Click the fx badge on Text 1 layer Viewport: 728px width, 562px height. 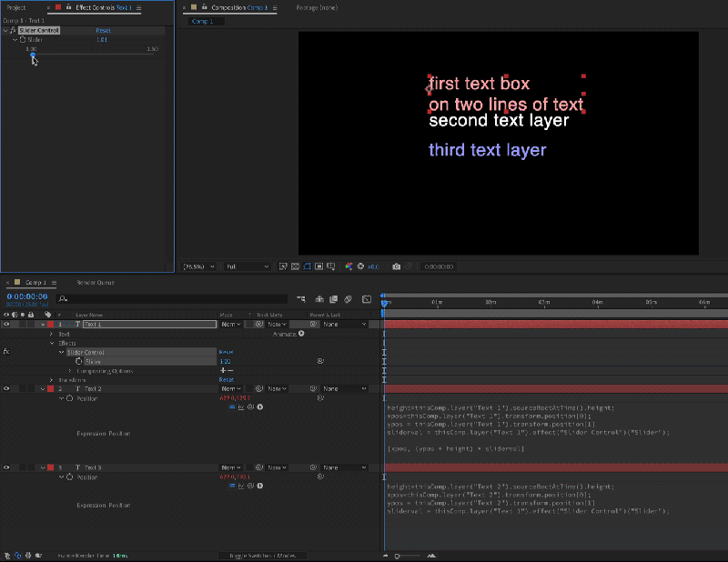pyautogui.click(x=7, y=352)
